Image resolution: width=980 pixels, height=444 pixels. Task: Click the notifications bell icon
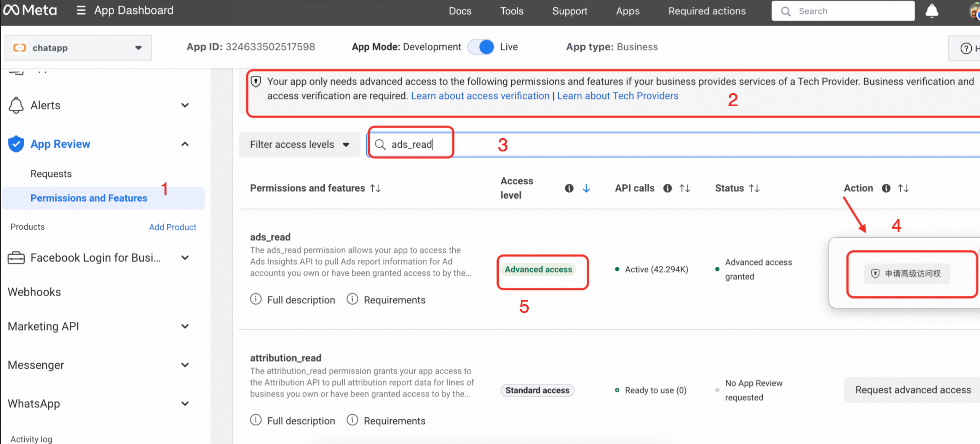[931, 11]
